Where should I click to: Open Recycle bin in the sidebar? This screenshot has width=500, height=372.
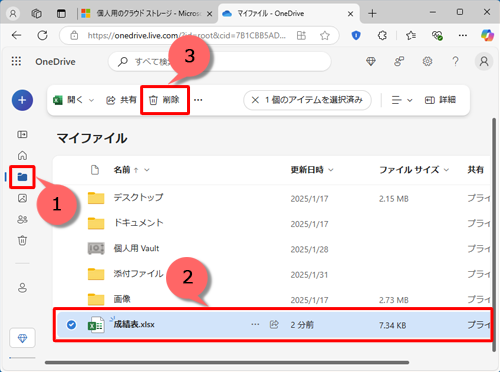(22, 240)
